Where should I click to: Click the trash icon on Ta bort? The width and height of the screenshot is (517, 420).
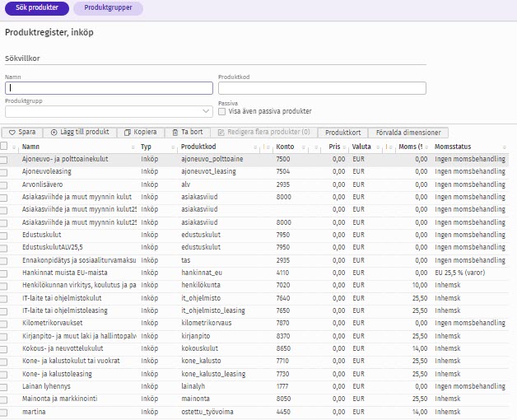175,133
